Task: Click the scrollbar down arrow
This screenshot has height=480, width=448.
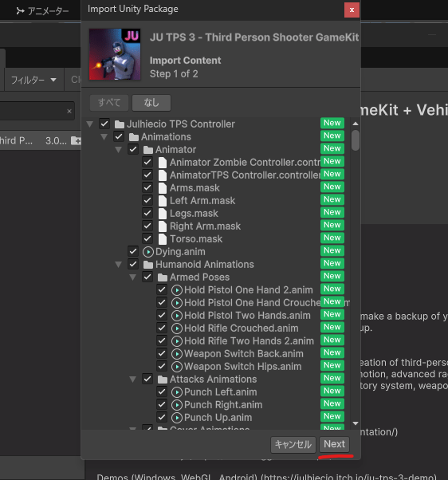Action: [356, 423]
